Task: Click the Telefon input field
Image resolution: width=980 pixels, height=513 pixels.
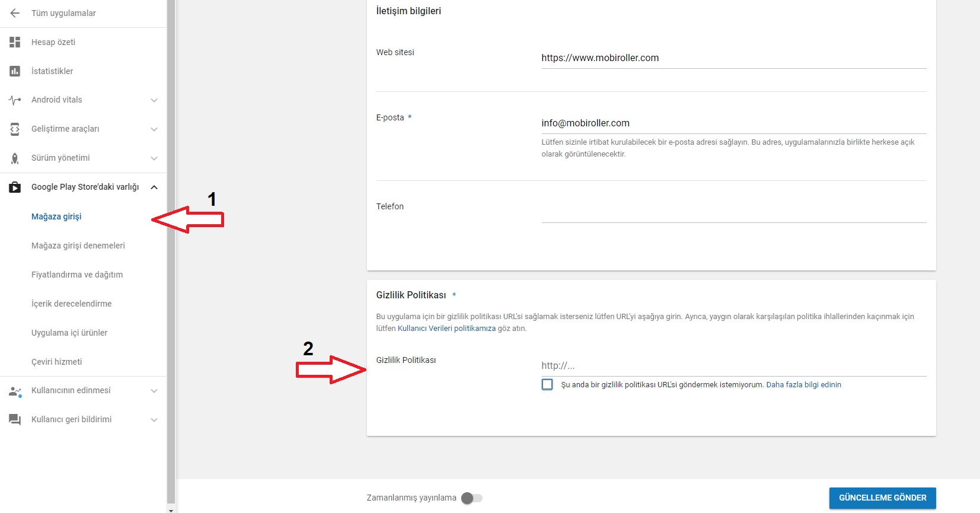Action: click(x=733, y=212)
